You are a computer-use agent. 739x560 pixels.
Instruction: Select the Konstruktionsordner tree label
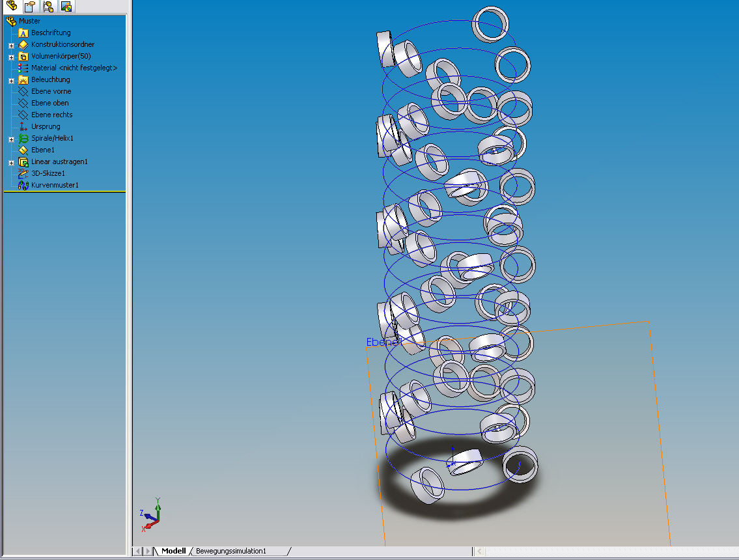[x=63, y=44]
